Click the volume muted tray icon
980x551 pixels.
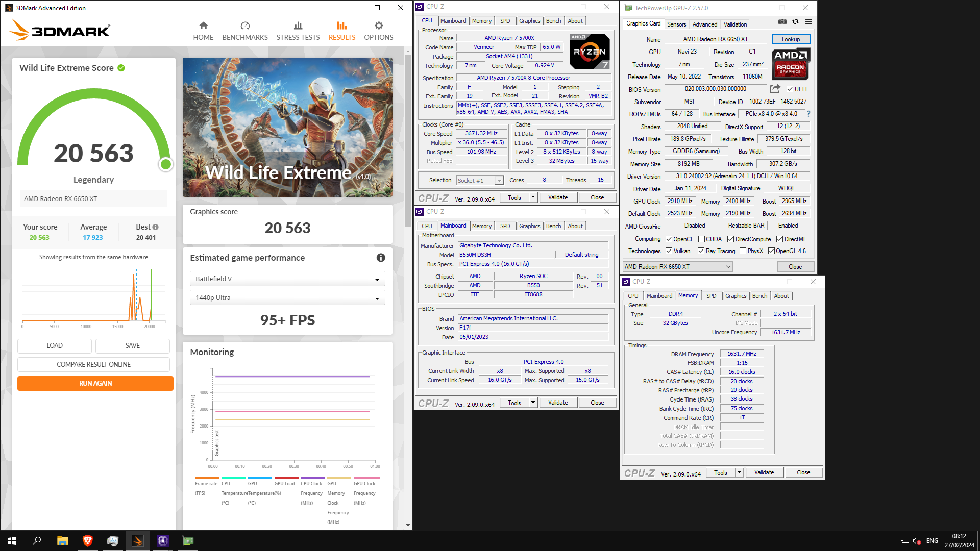pos(917,541)
